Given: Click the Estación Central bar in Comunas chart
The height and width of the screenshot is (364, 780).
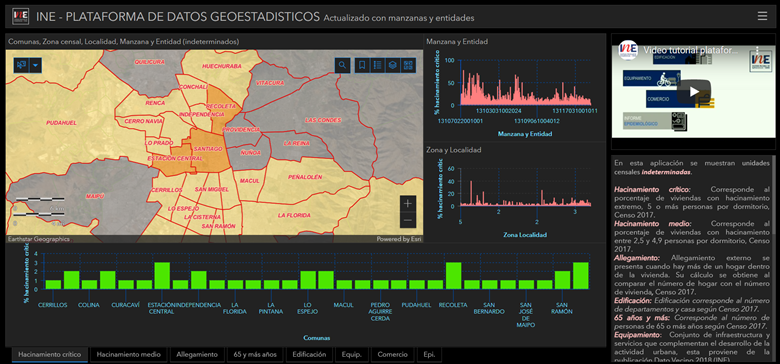Looking at the screenshot, I should coord(162,275).
